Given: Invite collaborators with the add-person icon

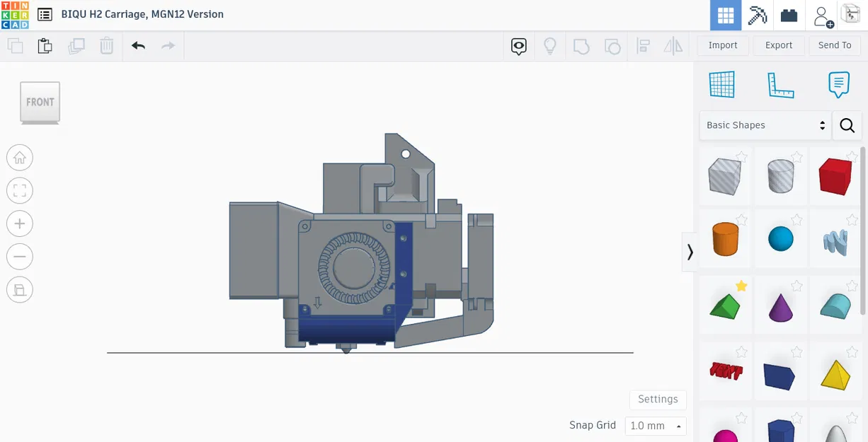Looking at the screenshot, I should pyautogui.click(x=823, y=16).
